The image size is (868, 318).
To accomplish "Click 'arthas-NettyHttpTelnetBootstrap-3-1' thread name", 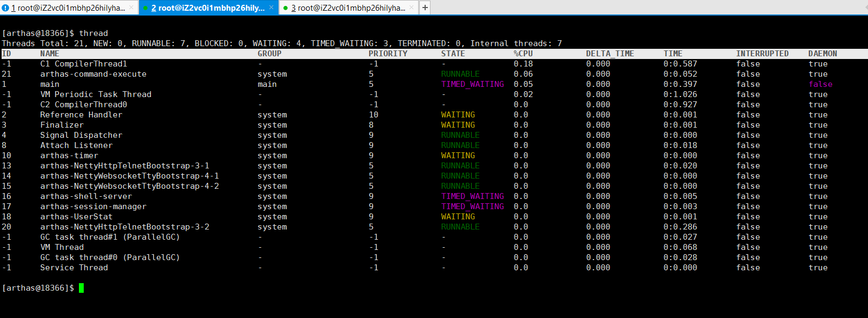I will coord(125,166).
